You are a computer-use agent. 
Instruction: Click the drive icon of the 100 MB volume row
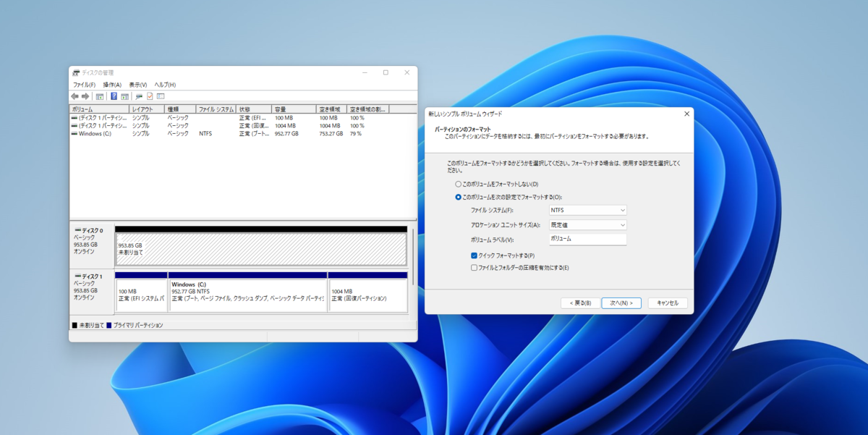[x=75, y=117]
